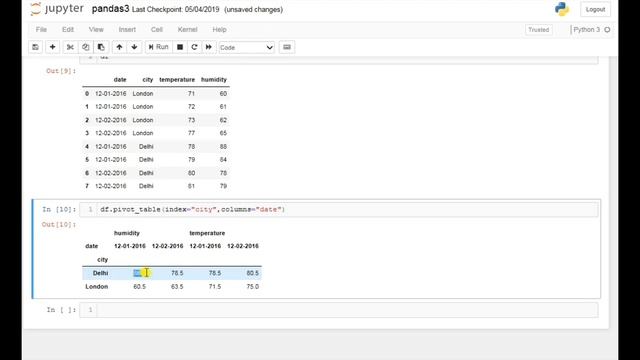This screenshot has height=360, width=640.
Task: Click the kernel idle indicator circle
Action: point(607,30)
